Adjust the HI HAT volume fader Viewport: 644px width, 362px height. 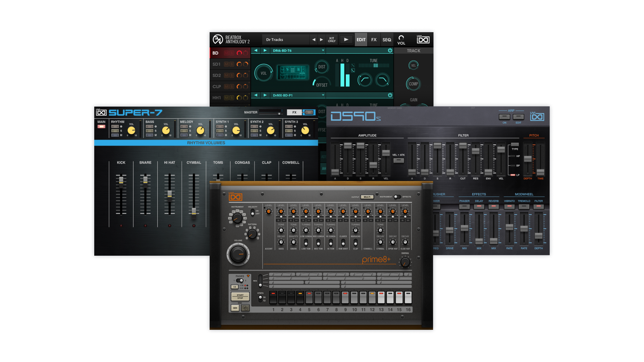pos(170,194)
